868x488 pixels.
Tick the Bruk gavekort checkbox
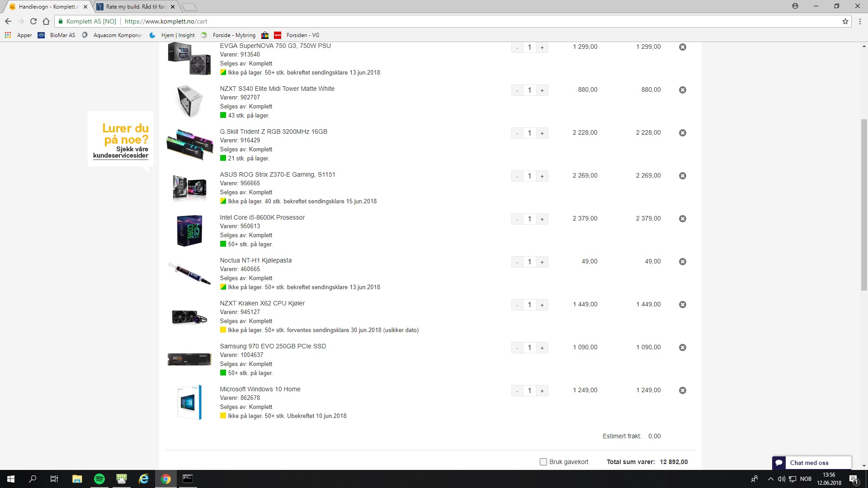click(543, 462)
